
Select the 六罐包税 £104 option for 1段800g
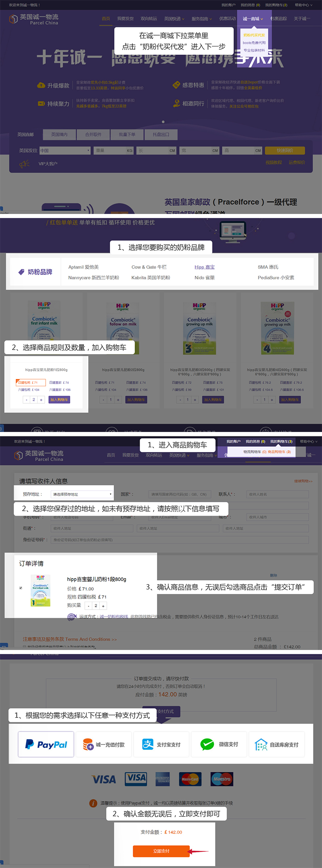click(29, 390)
